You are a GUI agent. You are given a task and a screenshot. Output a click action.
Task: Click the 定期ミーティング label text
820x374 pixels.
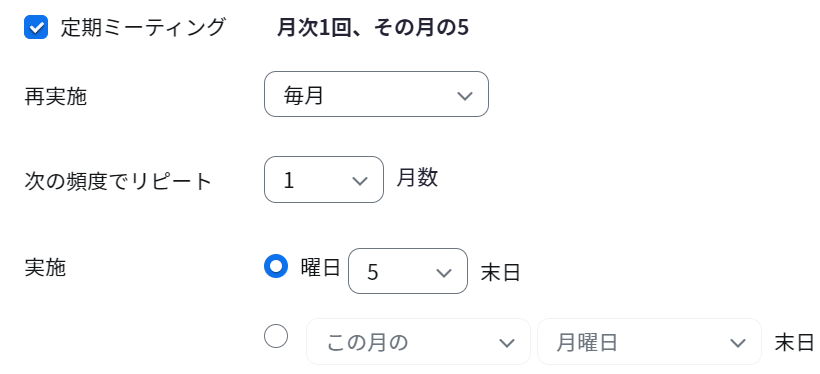click(143, 27)
